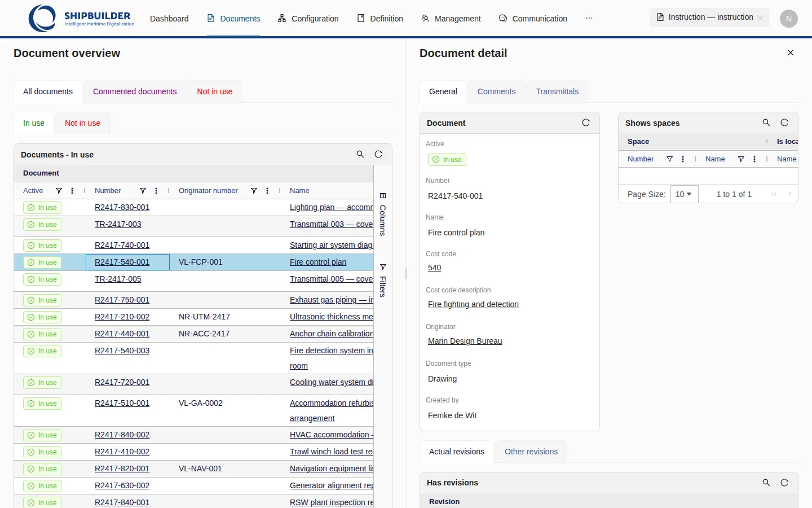Open document R2417-720-001
This screenshot has width=812, height=508.
(x=122, y=382)
